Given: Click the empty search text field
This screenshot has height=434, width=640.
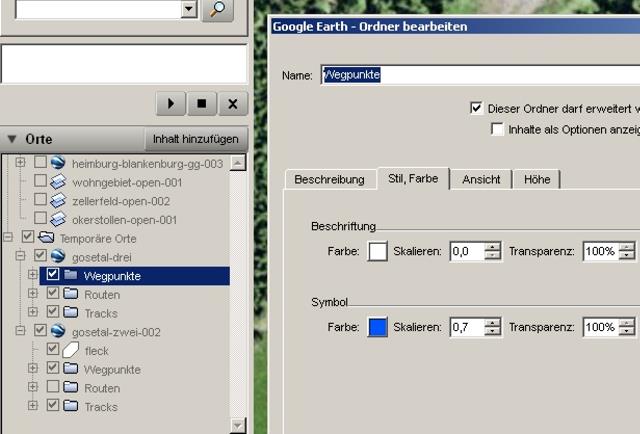Looking at the screenshot, I should (x=98, y=9).
